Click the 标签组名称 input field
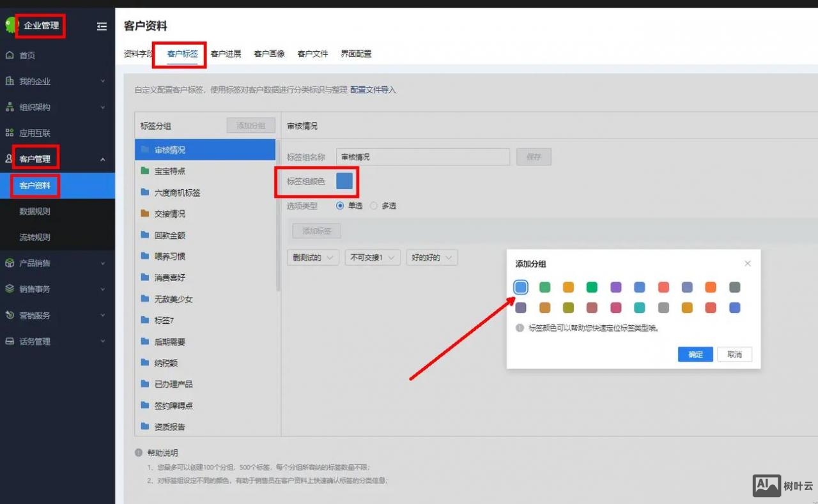This screenshot has width=818, height=504. click(x=422, y=157)
